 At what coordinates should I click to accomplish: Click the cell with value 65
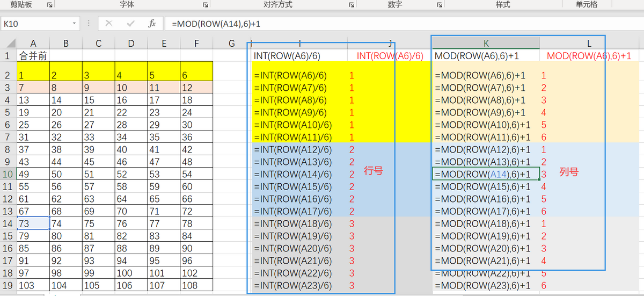164,199
